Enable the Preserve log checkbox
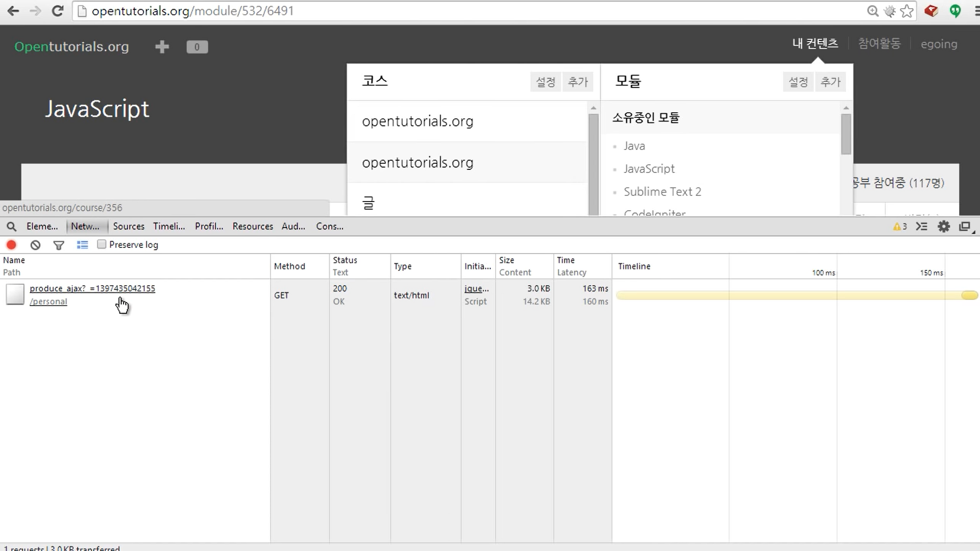 (102, 244)
